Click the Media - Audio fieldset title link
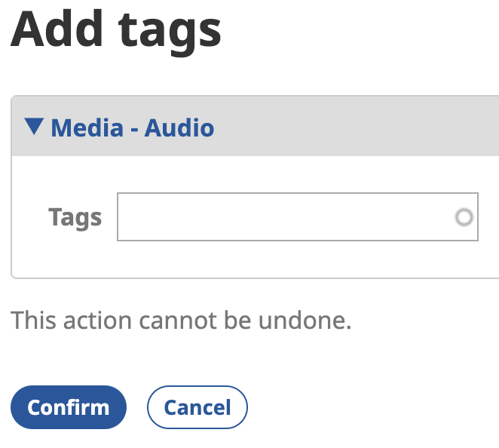499x448 pixels. coord(132,127)
